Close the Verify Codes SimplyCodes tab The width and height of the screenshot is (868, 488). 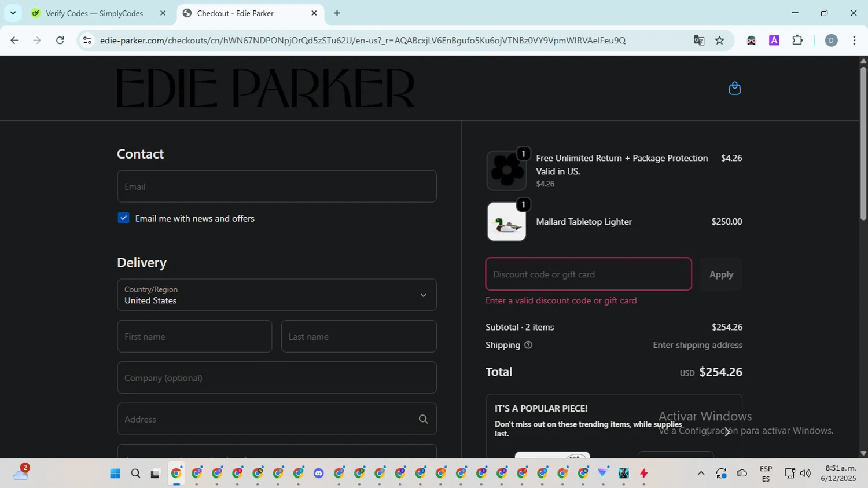click(163, 13)
